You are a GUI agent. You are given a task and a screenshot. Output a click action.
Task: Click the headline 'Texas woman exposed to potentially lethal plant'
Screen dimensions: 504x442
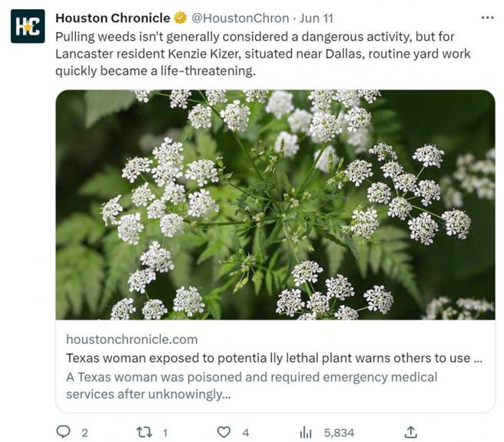274,358
